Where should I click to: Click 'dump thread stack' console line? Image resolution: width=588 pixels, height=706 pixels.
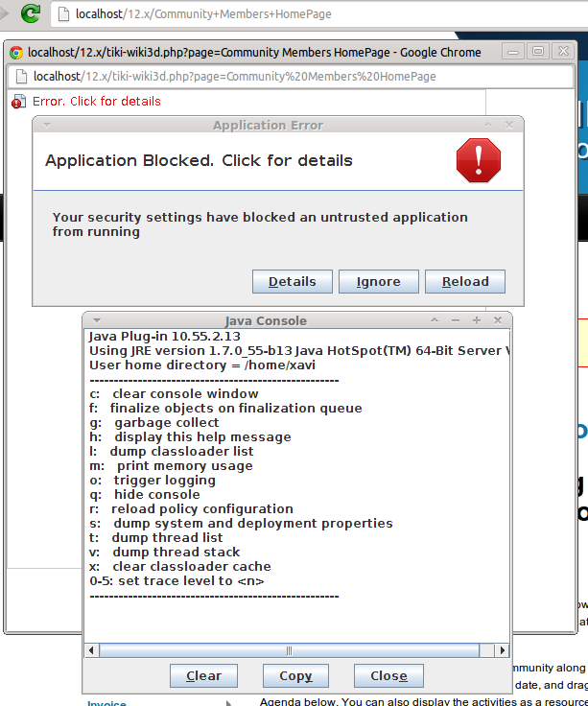[164, 552]
